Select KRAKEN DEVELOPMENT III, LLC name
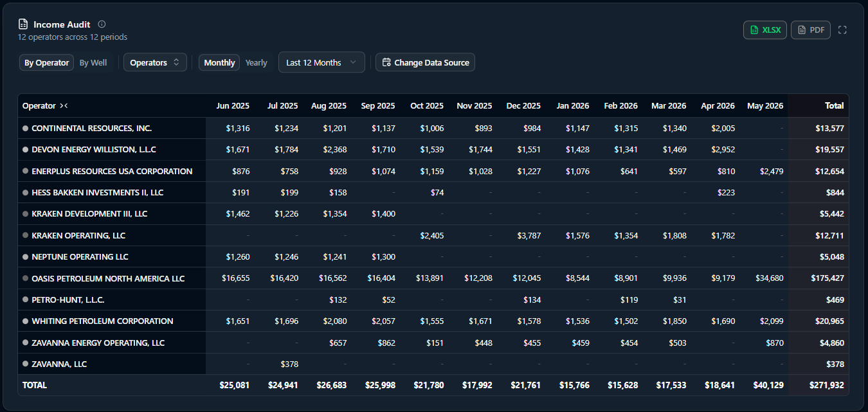Viewport: 868px width, 412px height. tap(89, 213)
